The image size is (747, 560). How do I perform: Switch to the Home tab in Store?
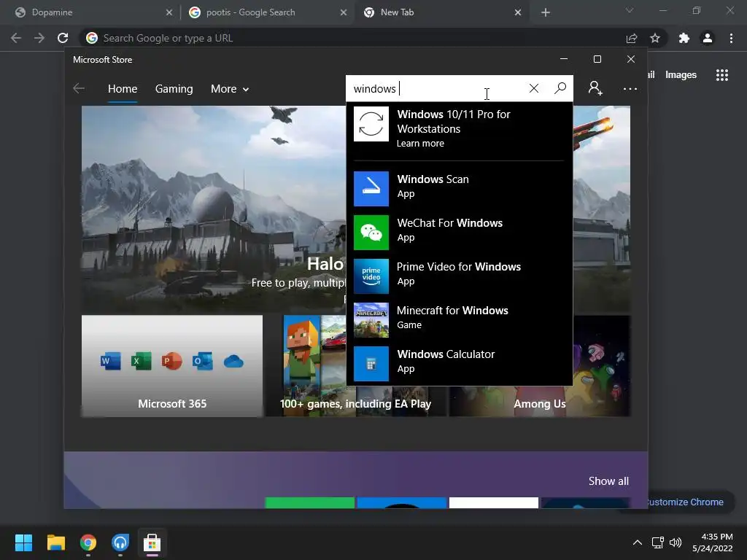tap(123, 89)
